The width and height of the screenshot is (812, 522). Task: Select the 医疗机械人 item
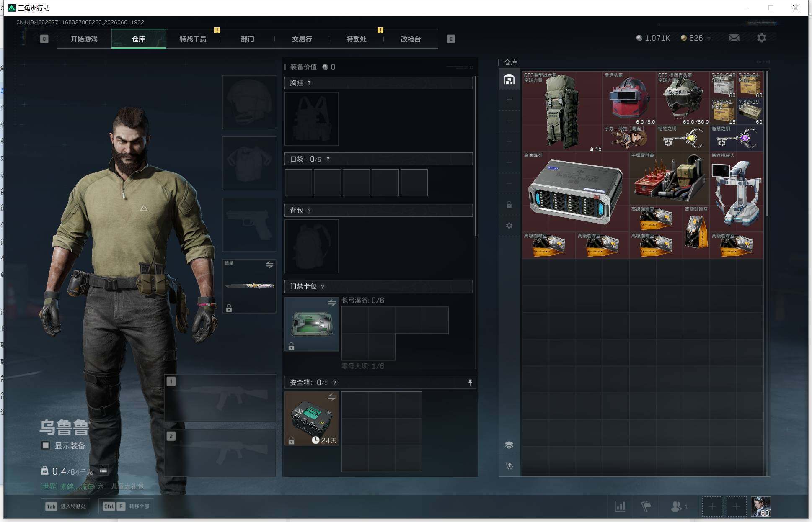pyautogui.click(x=737, y=192)
